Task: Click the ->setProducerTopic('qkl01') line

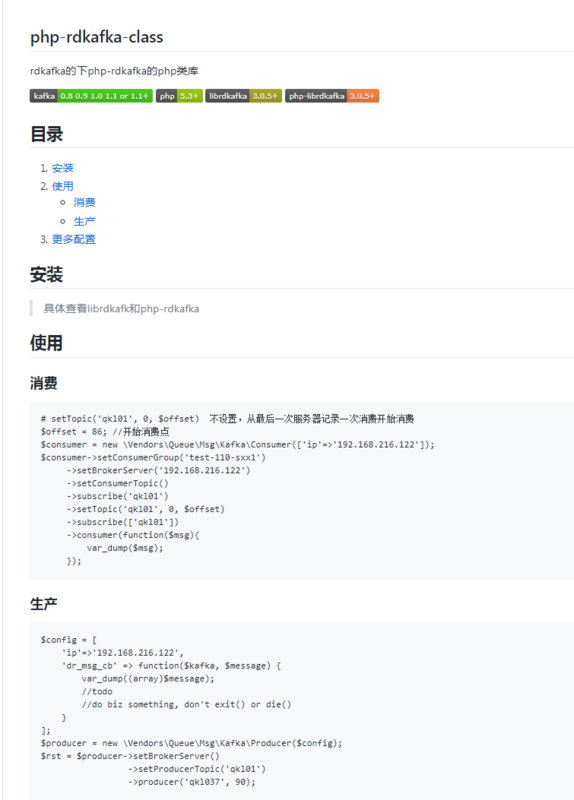Action: [x=196, y=769]
